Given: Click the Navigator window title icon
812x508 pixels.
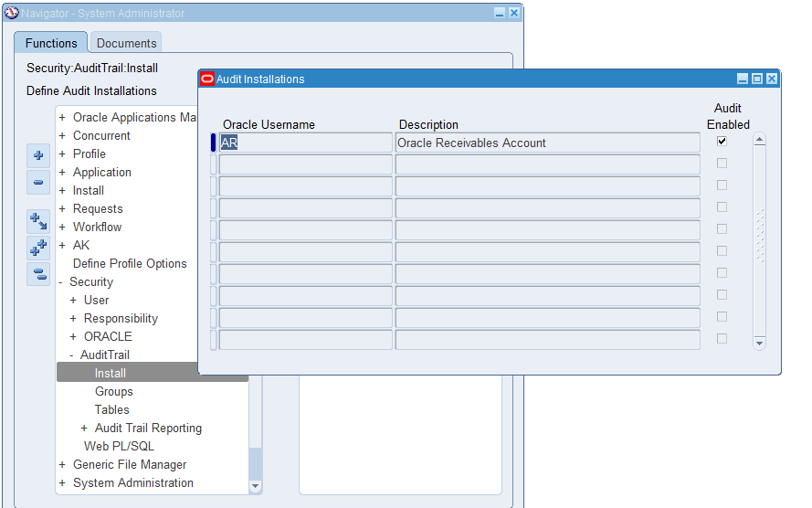Looking at the screenshot, I should [11, 13].
